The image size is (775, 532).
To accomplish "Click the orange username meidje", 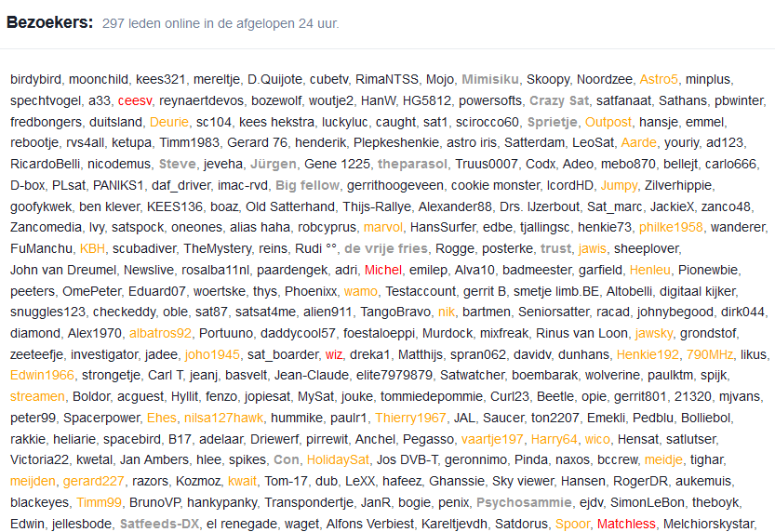I will (x=663, y=459).
